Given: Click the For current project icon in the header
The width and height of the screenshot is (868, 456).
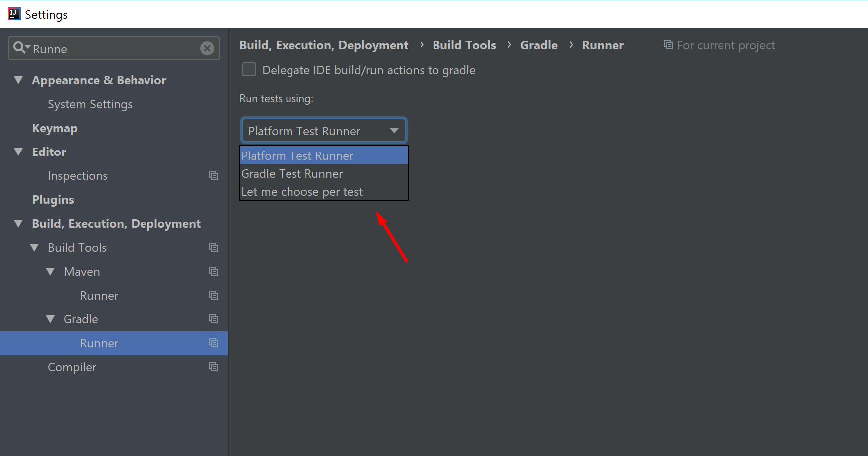Looking at the screenshot, I should point(668,45).
